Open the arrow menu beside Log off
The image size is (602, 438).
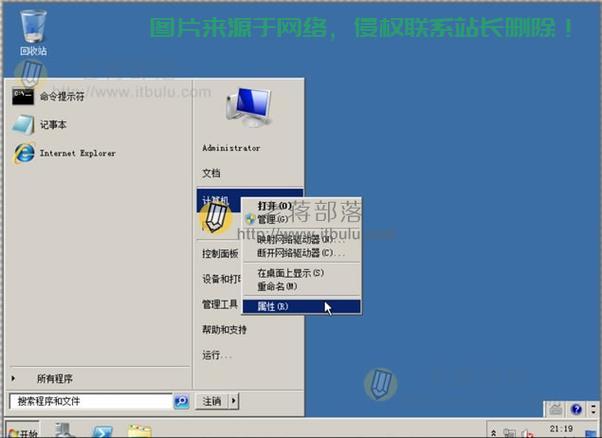pos(234,401)
